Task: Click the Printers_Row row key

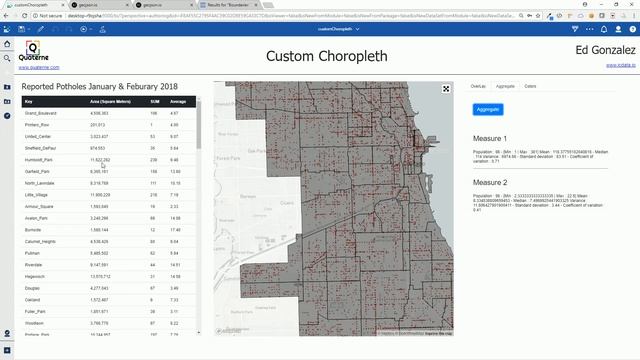Action: (x=37, y=125)
